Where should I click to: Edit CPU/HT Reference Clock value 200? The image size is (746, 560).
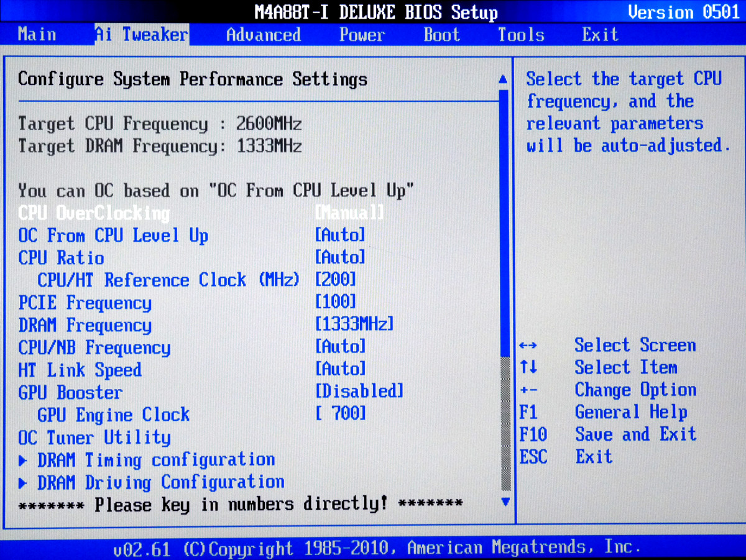click(336, 280)
